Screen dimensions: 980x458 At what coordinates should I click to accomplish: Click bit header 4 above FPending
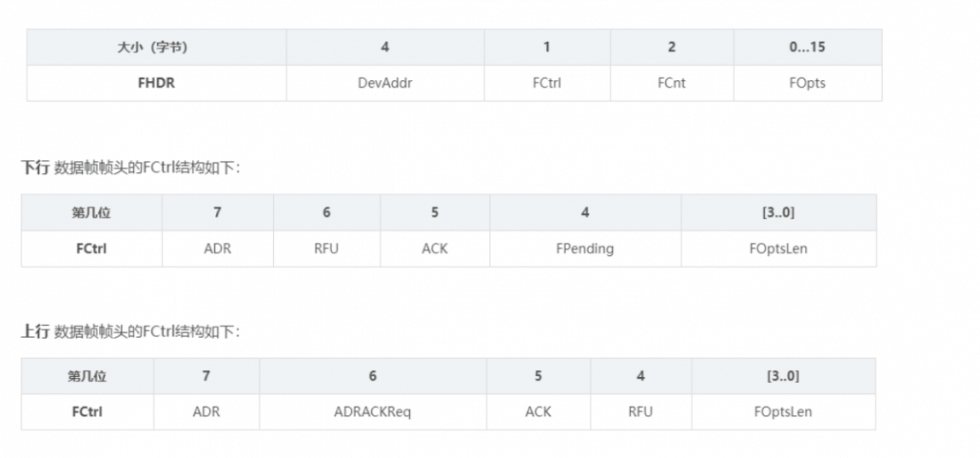click(x=585, y=212)
